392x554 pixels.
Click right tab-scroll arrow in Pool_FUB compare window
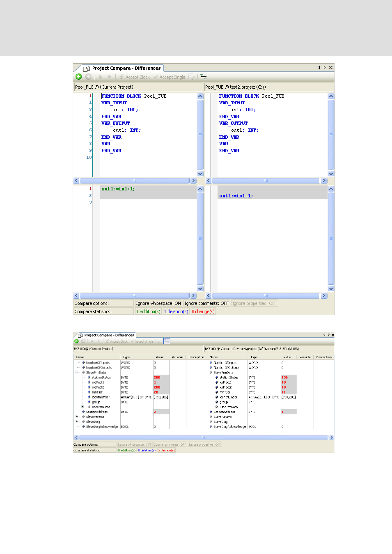(325, 68)
